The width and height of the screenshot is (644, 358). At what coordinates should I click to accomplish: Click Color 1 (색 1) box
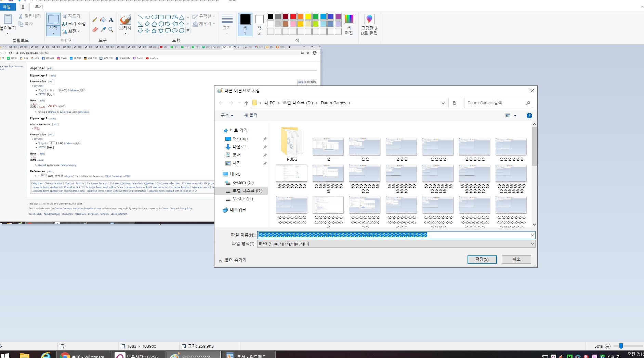pos(245,24)
